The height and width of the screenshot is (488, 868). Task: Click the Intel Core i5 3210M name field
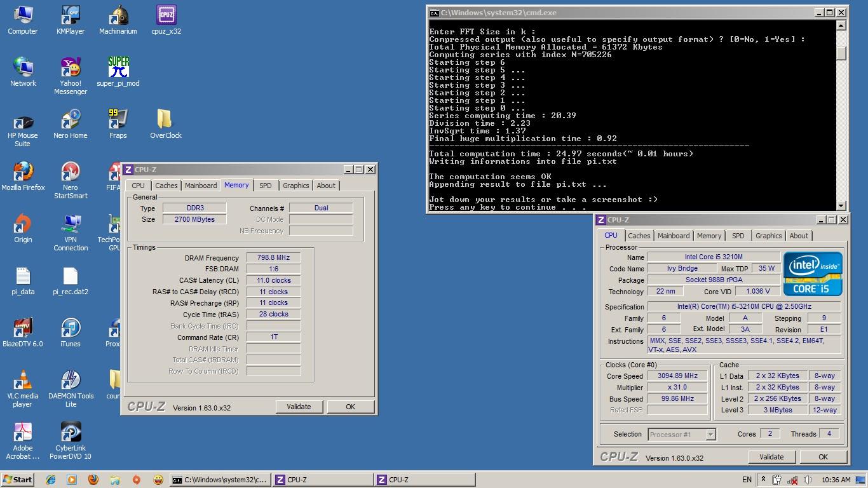click(x=714, y=257)
